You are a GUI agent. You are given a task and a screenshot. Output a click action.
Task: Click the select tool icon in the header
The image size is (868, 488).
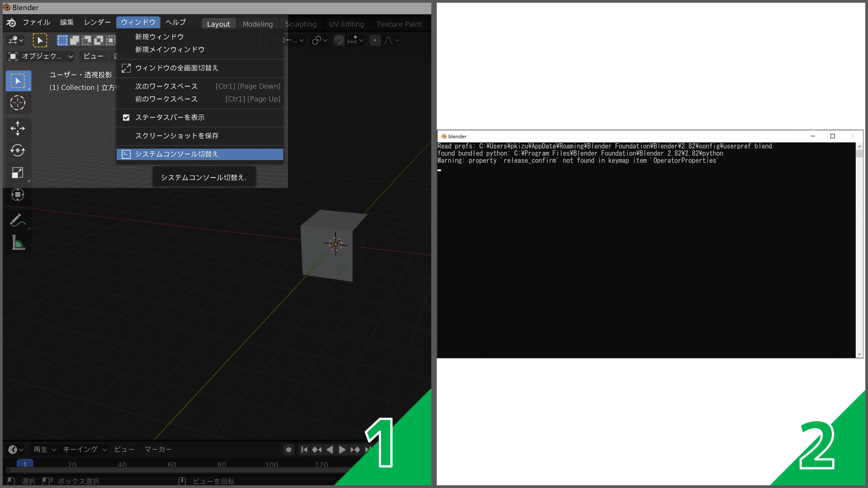[40, 40]
